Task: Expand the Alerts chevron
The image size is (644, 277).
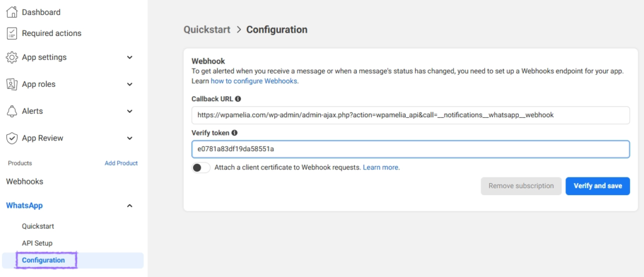Action: tap(130, 111)
